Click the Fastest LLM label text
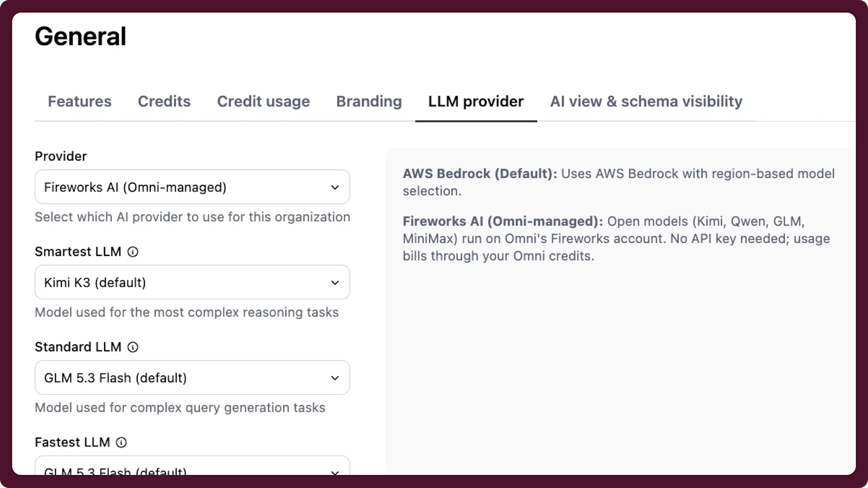 pyautogui.click(x=72, y=443)
